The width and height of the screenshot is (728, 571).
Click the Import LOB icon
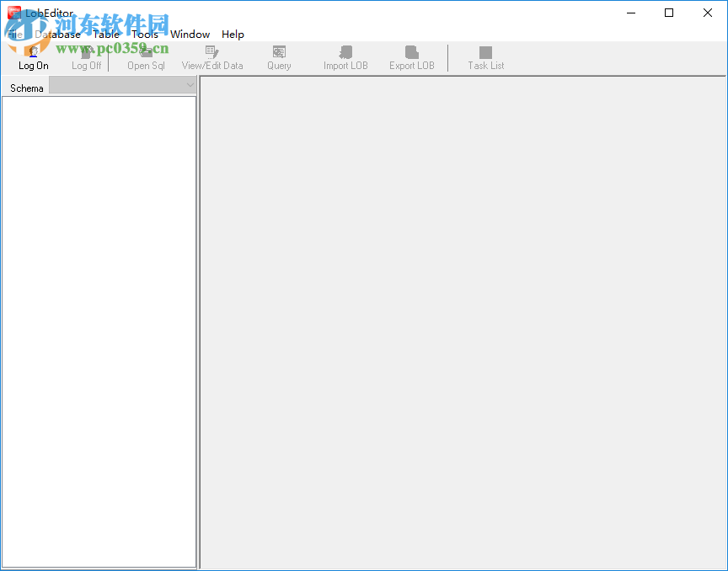345,57
